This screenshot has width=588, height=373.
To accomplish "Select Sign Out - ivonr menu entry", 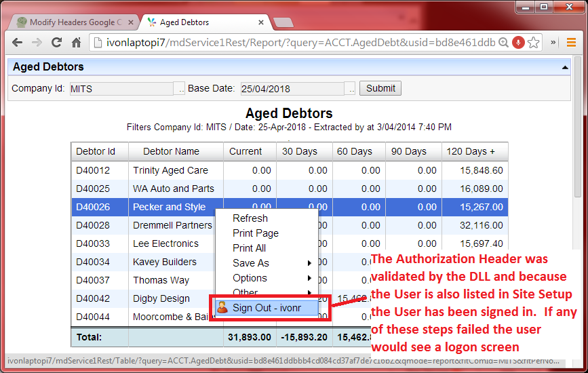I will (267, 308).
